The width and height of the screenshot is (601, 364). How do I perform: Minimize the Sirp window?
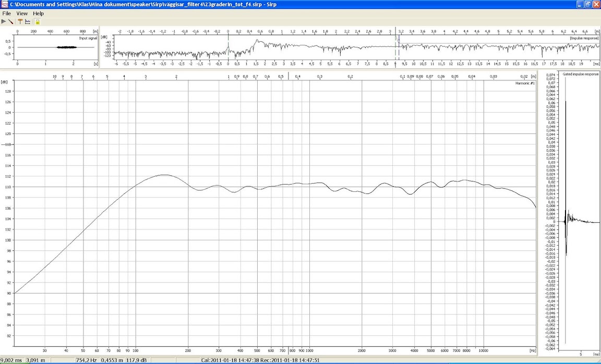[579, 4]
